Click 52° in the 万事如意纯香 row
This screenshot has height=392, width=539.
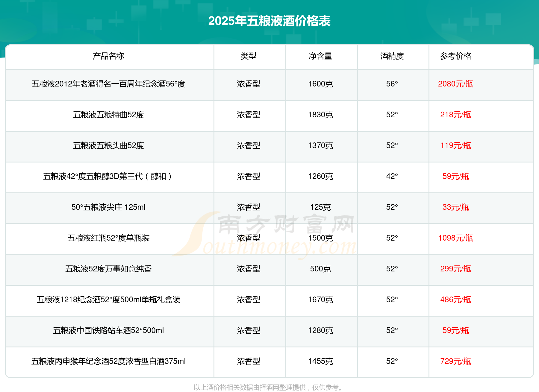[392, 269]
